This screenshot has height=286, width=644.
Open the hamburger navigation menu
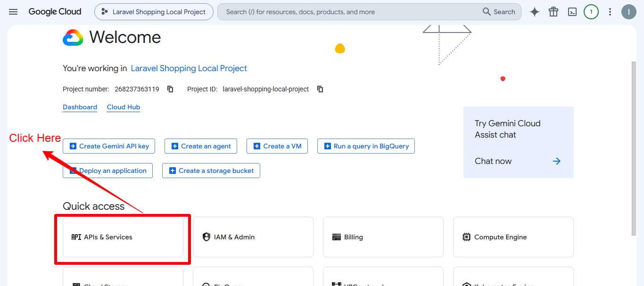[x=13, y=12]
